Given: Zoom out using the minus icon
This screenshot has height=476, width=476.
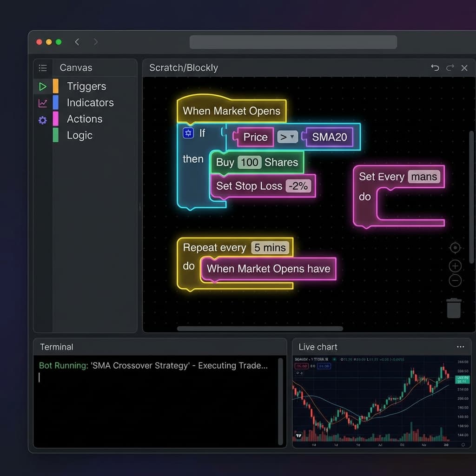Looking at the screenshot, I should (x=455, y=280).
